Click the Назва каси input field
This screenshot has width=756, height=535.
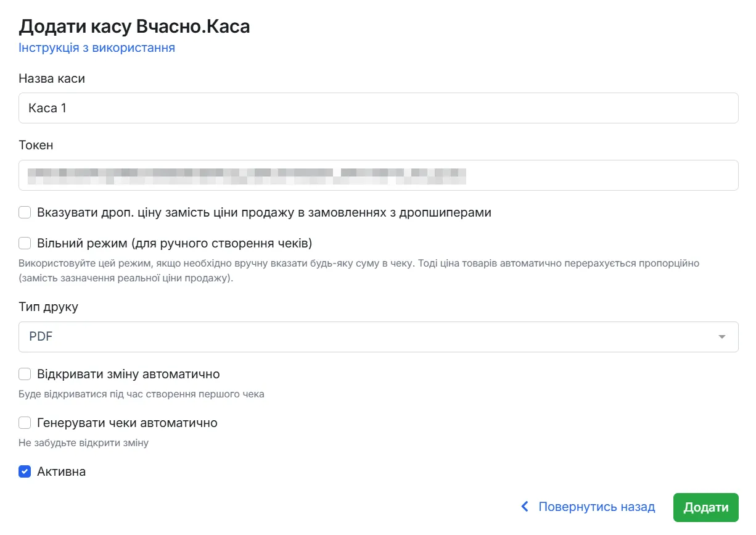(x=378, y=108)
